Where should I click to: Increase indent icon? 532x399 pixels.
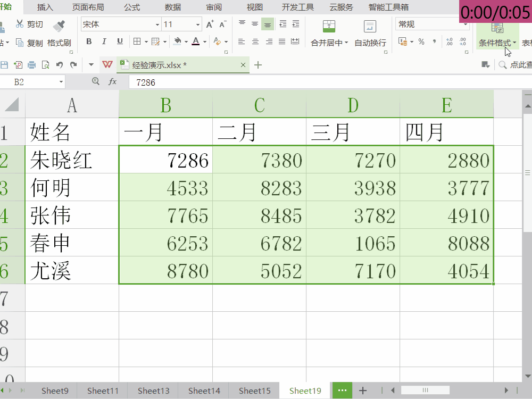pyautogui.click(x=296, y=24)
